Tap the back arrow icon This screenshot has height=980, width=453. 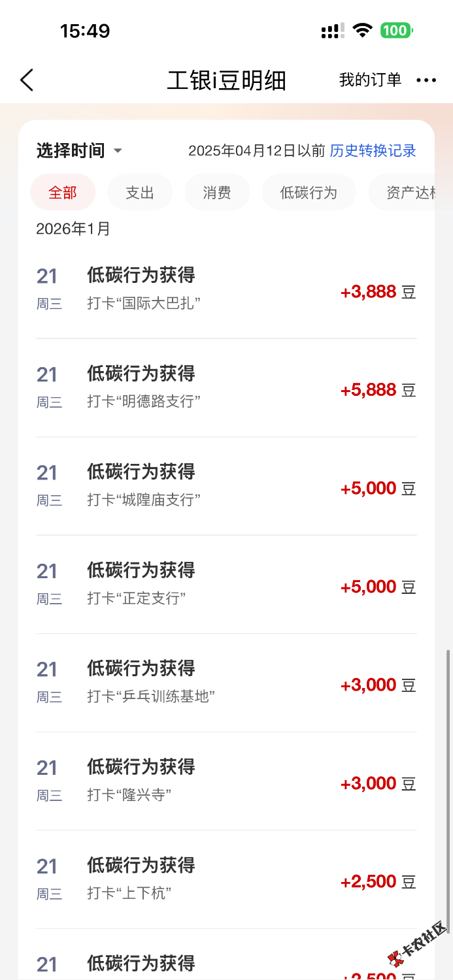27,80
